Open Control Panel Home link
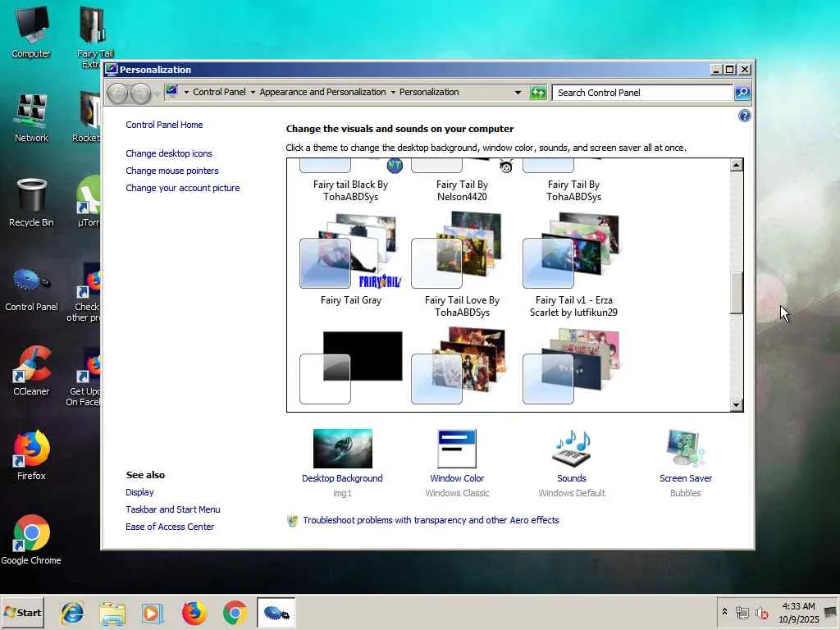 164,125
